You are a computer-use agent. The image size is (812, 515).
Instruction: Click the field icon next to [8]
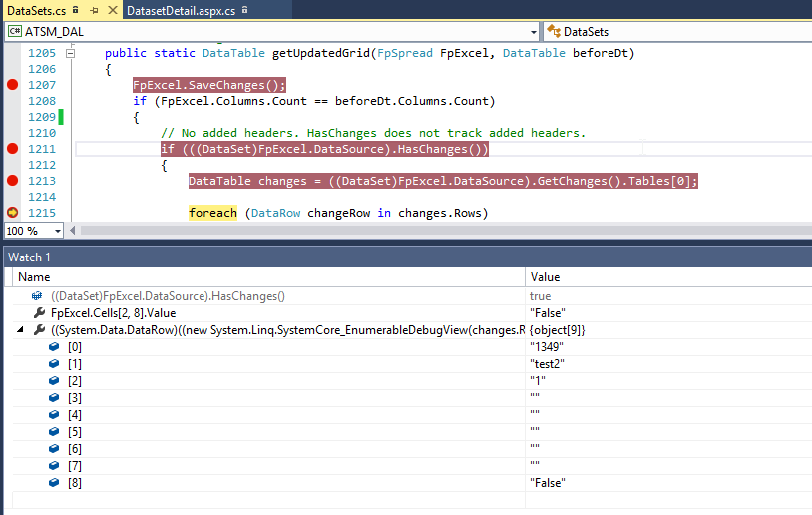(x=54, y=482)
